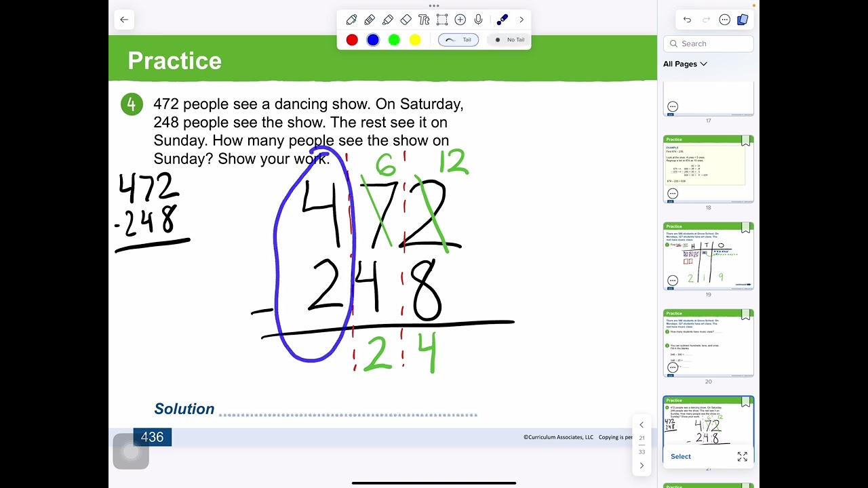Pick the yellow color
Screen dimensions: 868x488
pyautogui.click(x=415, y=40)
